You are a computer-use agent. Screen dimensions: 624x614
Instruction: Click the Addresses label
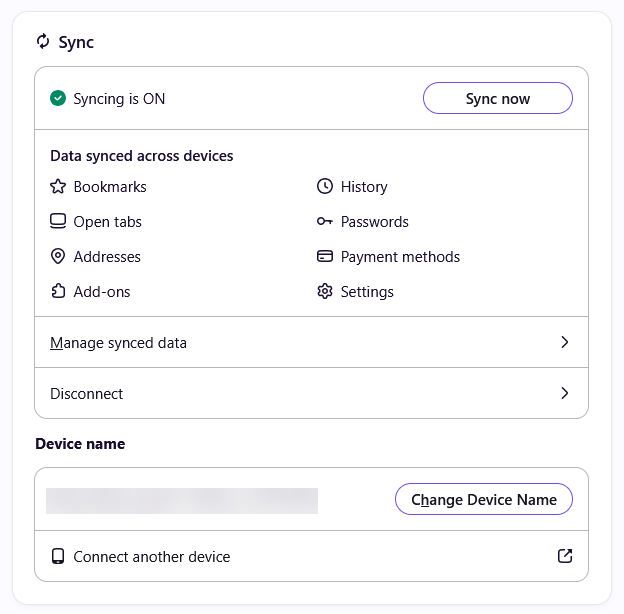(107, 257)
